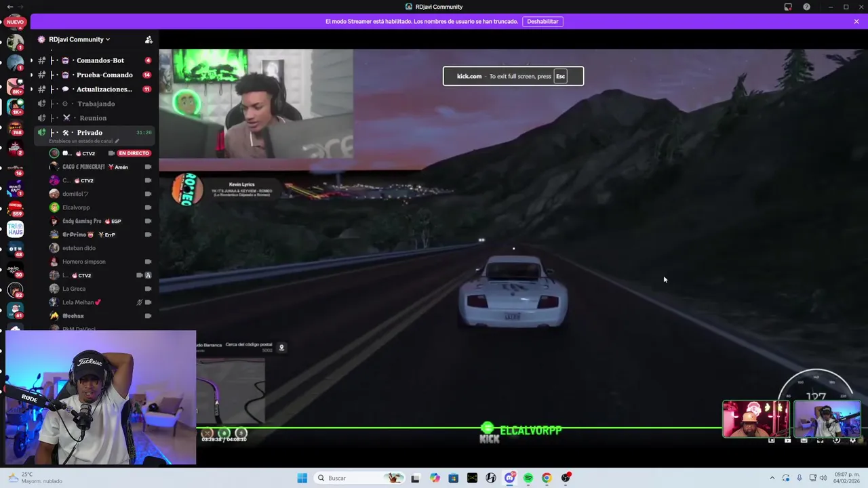
Task: Open server icon with 1K+ badge
Action: pos(15,106)
